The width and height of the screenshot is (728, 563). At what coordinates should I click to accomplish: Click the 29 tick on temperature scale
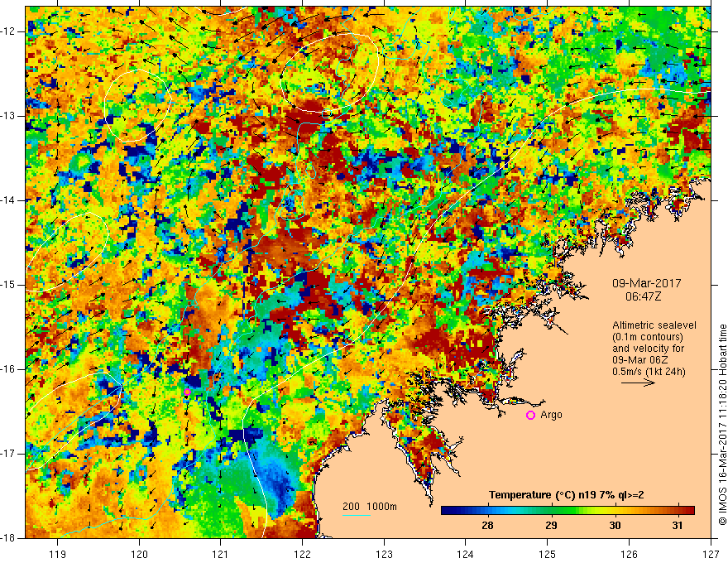(551, 526)
